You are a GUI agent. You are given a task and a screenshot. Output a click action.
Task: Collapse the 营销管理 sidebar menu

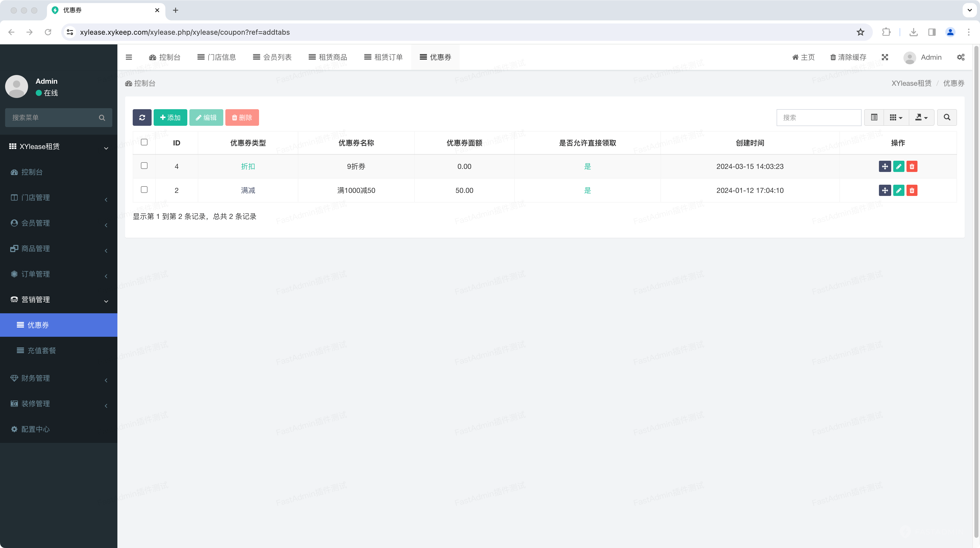(59, 300)
